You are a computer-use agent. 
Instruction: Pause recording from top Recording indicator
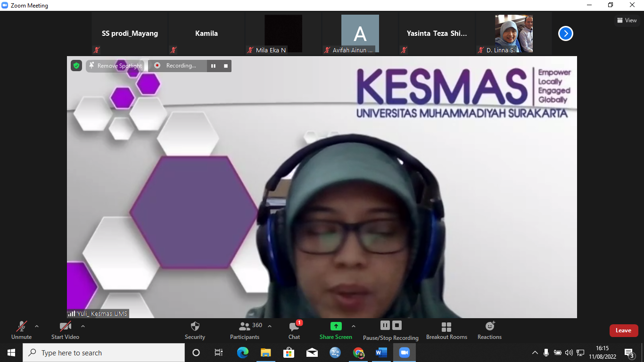pos(213,66)
